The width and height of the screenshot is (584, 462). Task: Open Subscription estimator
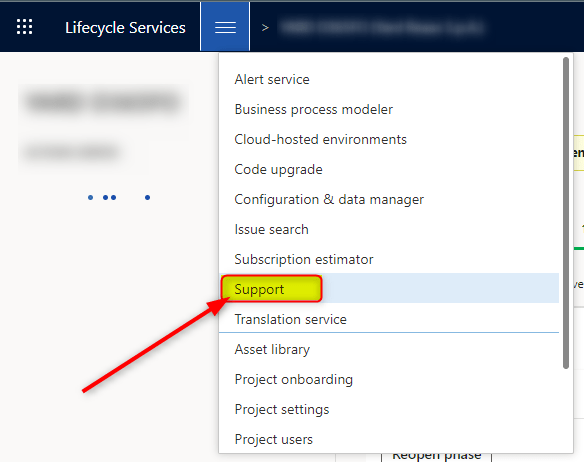click(389, 259)
